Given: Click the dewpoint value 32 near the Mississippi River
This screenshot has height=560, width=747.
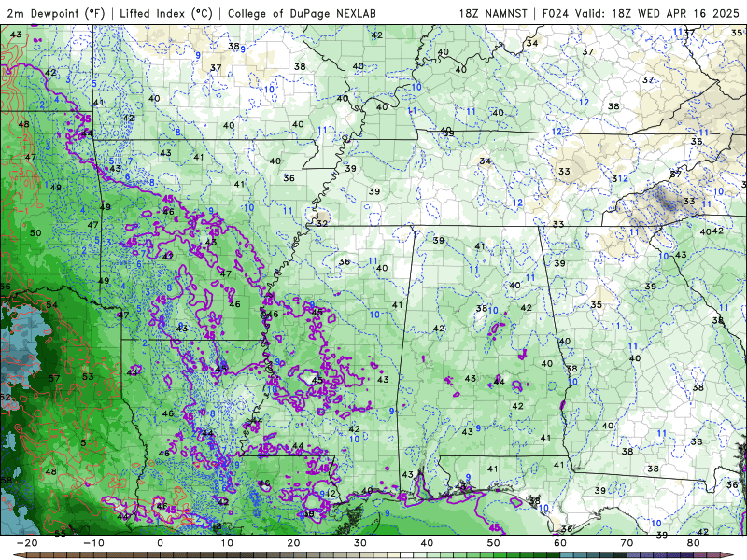Looking at the screenshot, I should click(x=322, y=223).
